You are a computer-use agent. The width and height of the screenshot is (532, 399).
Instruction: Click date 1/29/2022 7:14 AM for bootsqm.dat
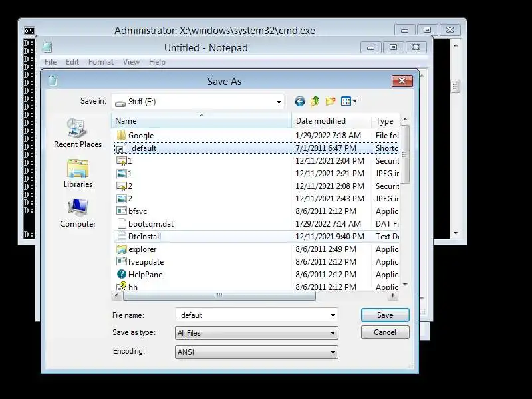328,224
